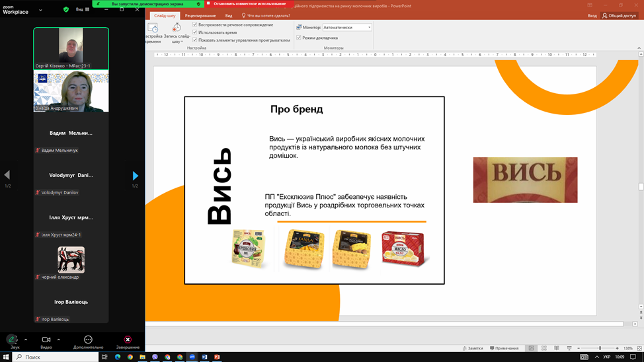Open the record slide show (Запись слайд-шоу) dropdown
The image size is (644, 362).
point(177,33)
